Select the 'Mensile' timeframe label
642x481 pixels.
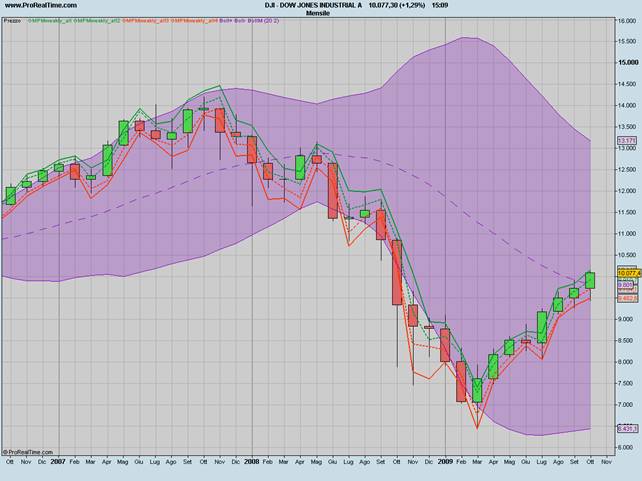[x=318, y=13]
